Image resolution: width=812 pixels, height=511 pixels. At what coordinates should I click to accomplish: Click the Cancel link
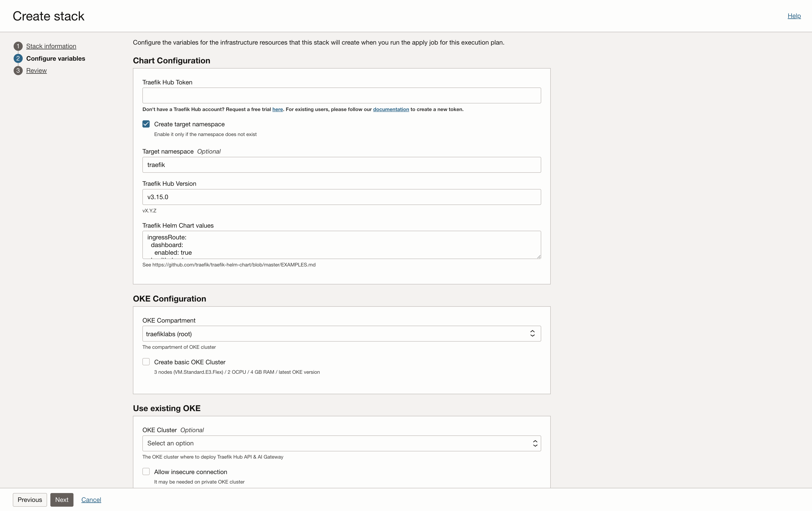coord(91,499)
